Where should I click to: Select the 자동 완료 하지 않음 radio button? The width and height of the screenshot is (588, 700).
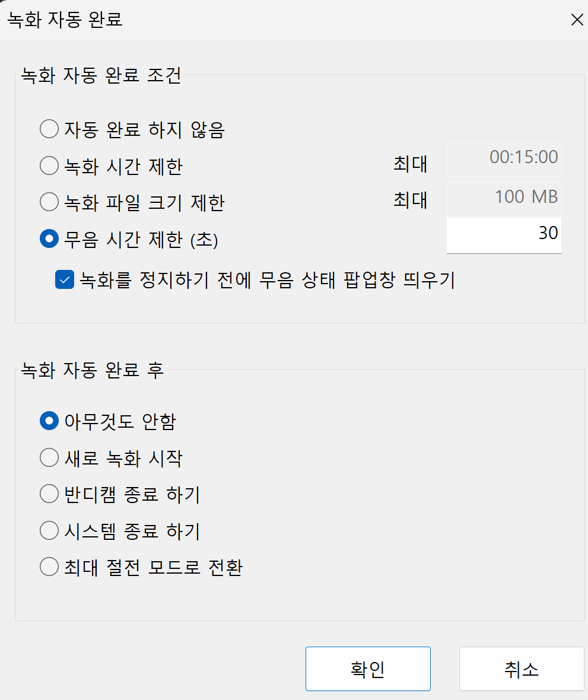[49, 129]
